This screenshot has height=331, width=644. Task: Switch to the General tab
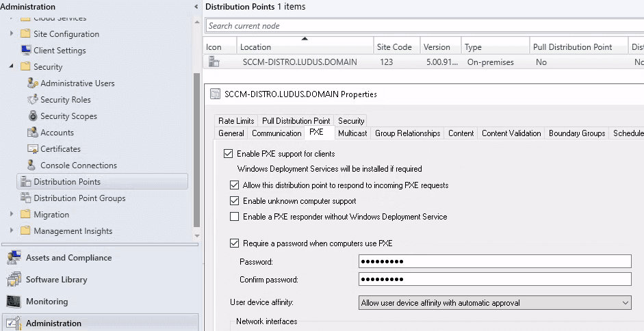pos(231,133)
